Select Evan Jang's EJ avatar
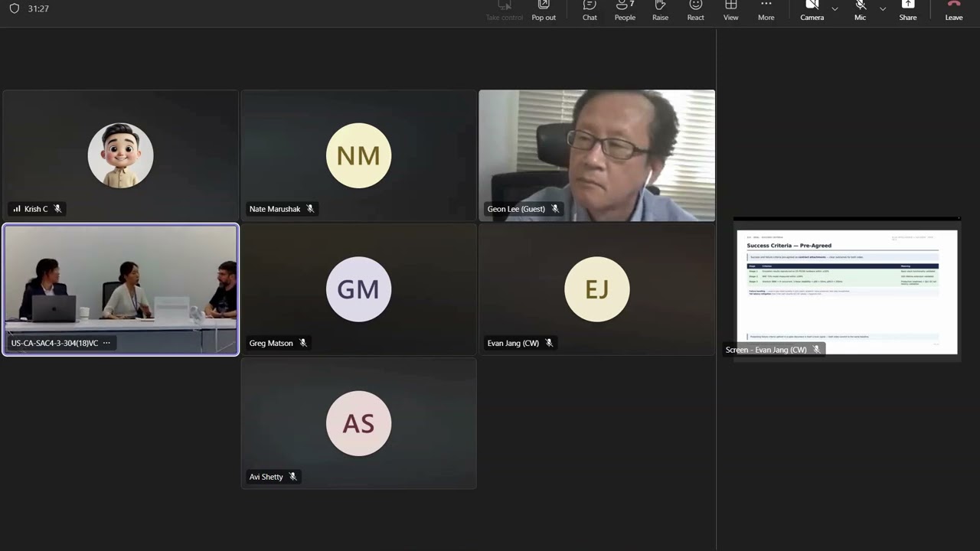This screenshot has width=980, height=551. pos(597,289)
